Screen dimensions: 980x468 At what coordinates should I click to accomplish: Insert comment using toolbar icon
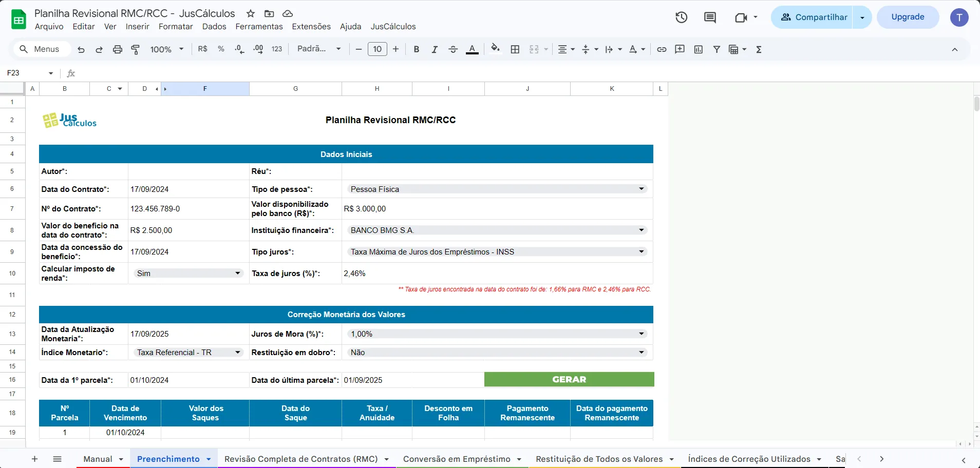(x=680, y=49)
